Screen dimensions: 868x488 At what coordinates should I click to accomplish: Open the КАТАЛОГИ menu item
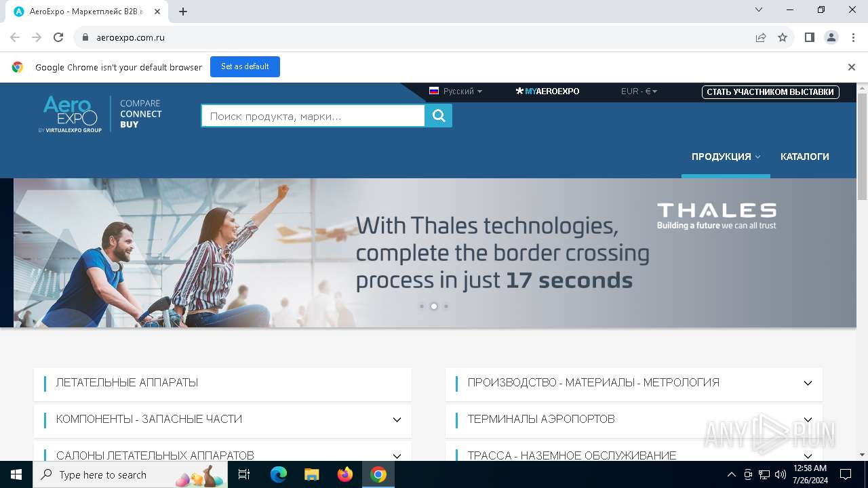(x=805, y=157)
